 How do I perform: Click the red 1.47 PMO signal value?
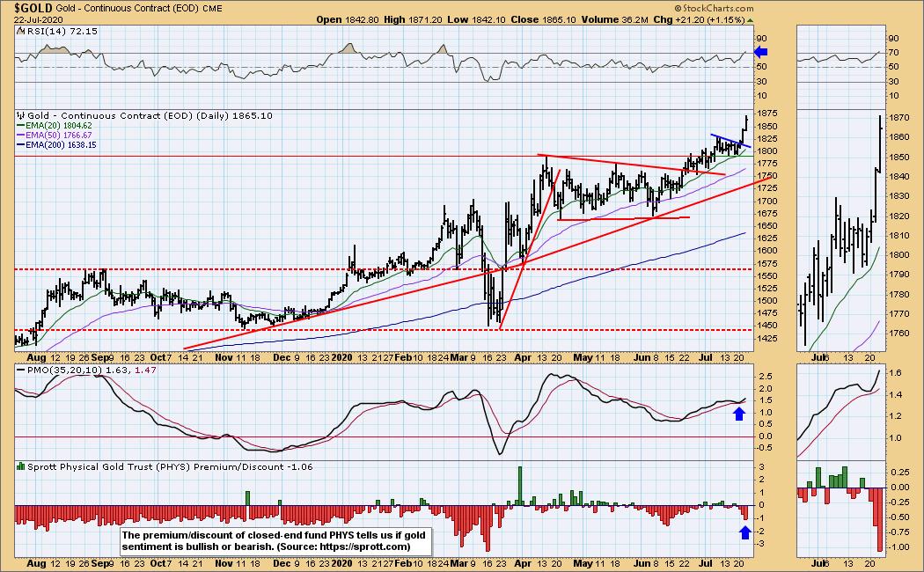[145, 370]
